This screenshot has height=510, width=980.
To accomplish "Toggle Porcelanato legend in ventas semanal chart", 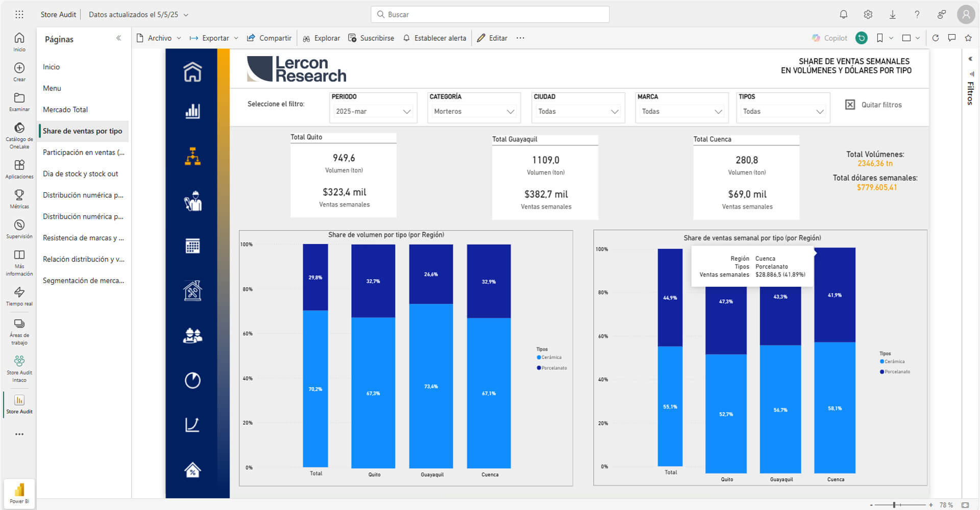I will [896, 372].
